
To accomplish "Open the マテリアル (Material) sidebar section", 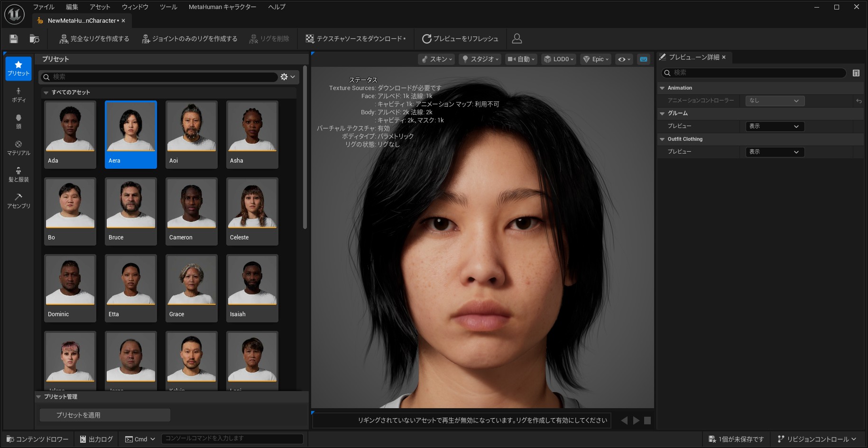I will [x=18, y=148].
